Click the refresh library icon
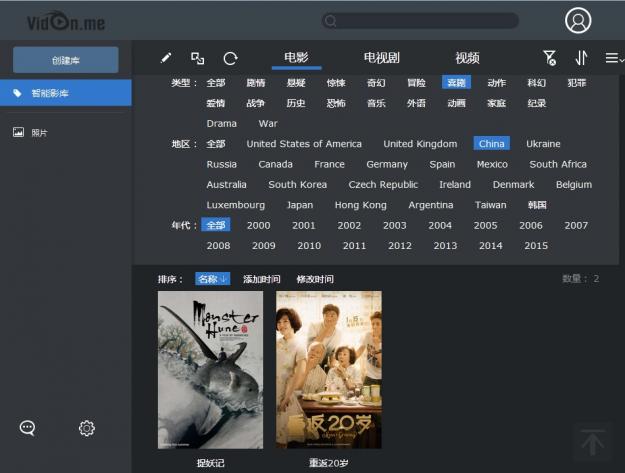 pos(230,59)
